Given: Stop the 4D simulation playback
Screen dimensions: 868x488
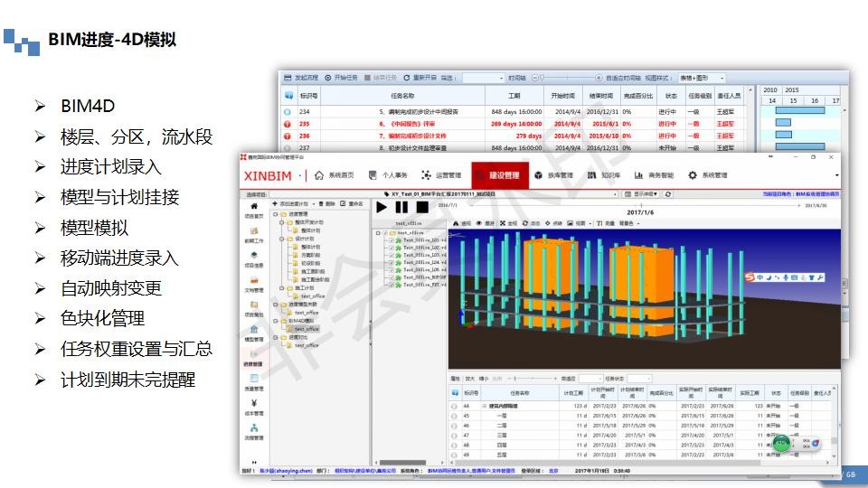Looking at the screenshot, I should point(422,208).
